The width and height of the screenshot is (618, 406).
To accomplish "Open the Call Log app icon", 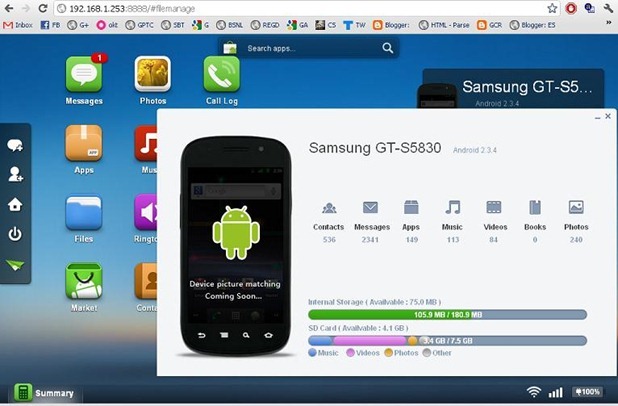I will 222,74.
